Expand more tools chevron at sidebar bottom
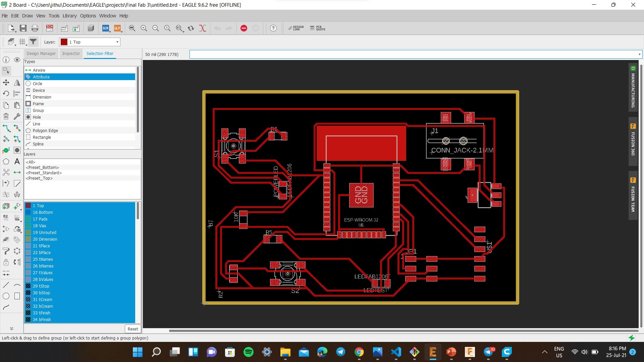 click(x=11, y=328)
